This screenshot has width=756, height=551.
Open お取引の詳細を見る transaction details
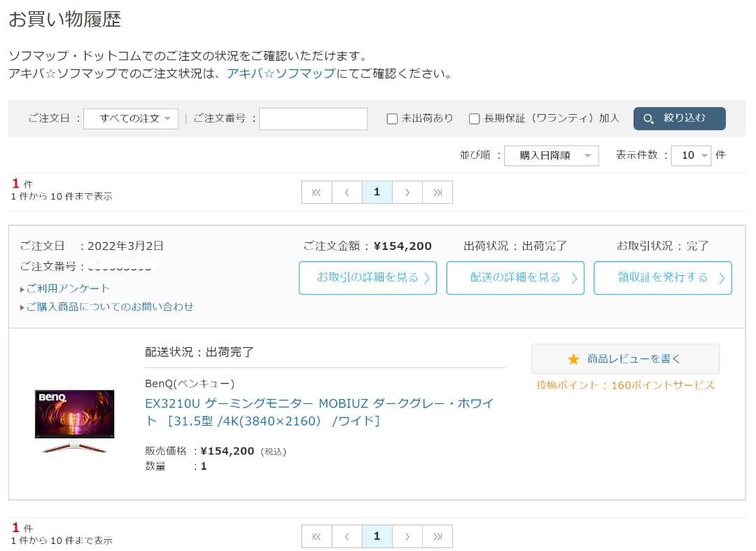click(x=367, y=278)
